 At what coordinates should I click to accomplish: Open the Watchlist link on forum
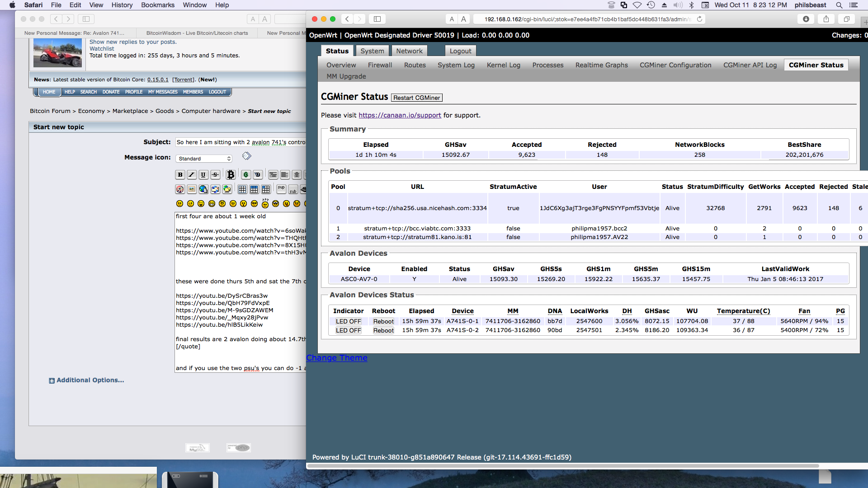pos(102,49)
